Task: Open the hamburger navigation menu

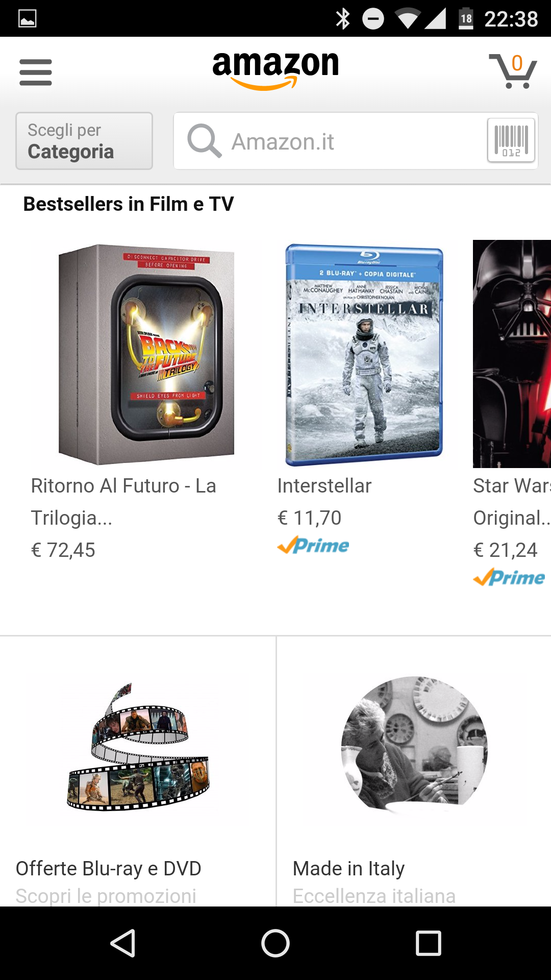Action: (x=36, y=72)
